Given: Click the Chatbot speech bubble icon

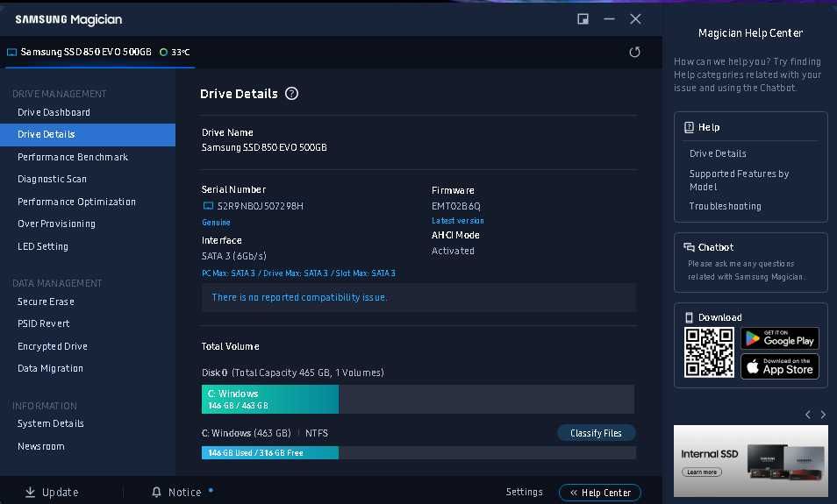Looking at the screenshot, I should click(689, 247).
